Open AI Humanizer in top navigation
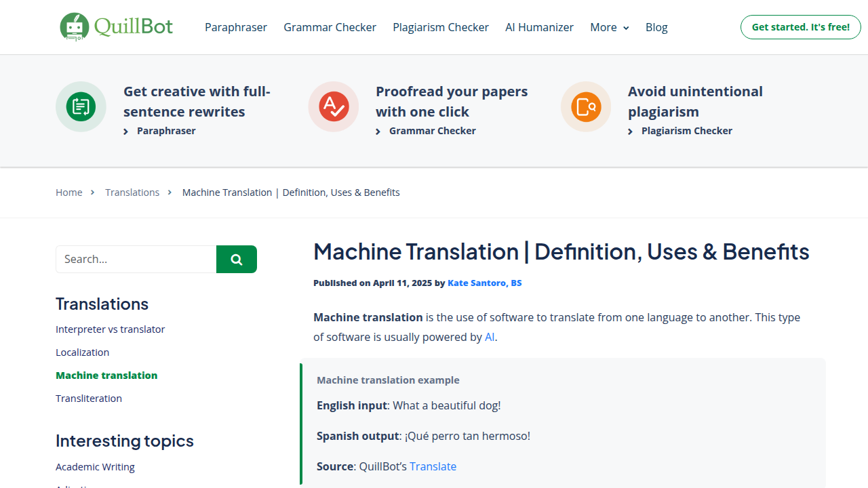Image resolution: width=868 pixels, height=488 pixels. click(x=539, y=27)
